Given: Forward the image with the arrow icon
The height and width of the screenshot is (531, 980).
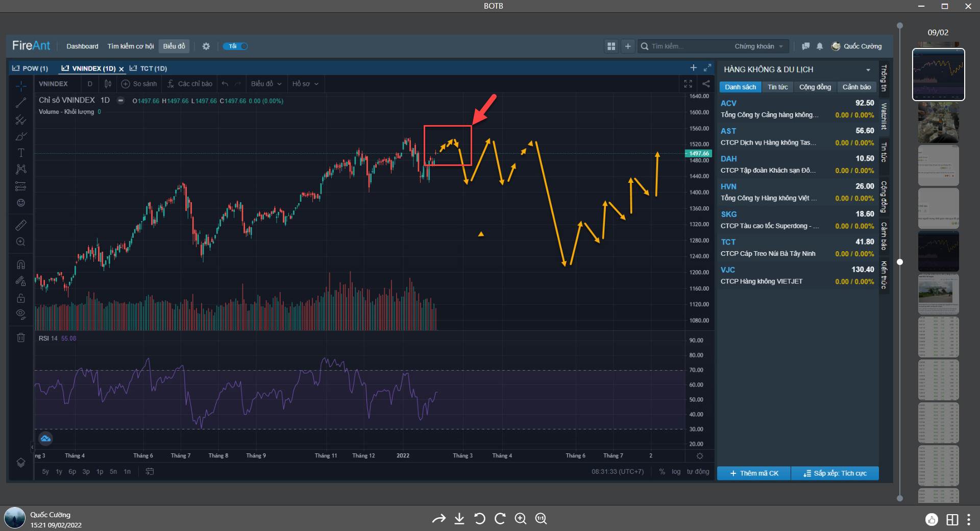Looking at the screenshot, I should tap(438, 519).
